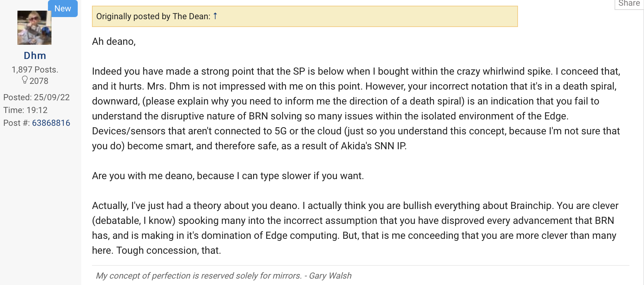
Task: Click the Time: 19:12 text
Action: 25,110
